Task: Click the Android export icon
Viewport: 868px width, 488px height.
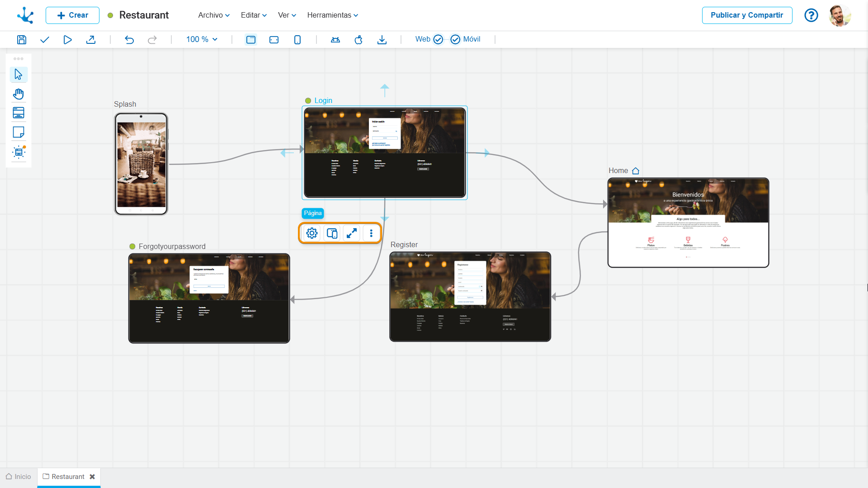Action: click(335, 40)
